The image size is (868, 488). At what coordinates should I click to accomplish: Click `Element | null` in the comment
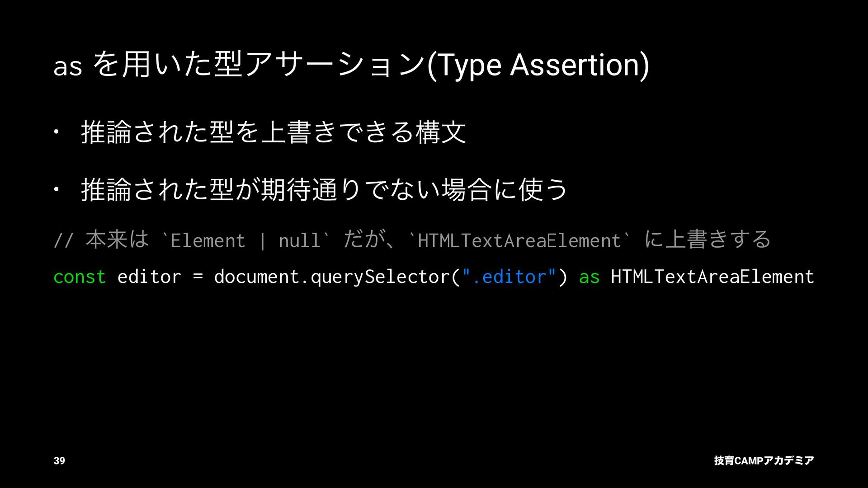[246, 240]
